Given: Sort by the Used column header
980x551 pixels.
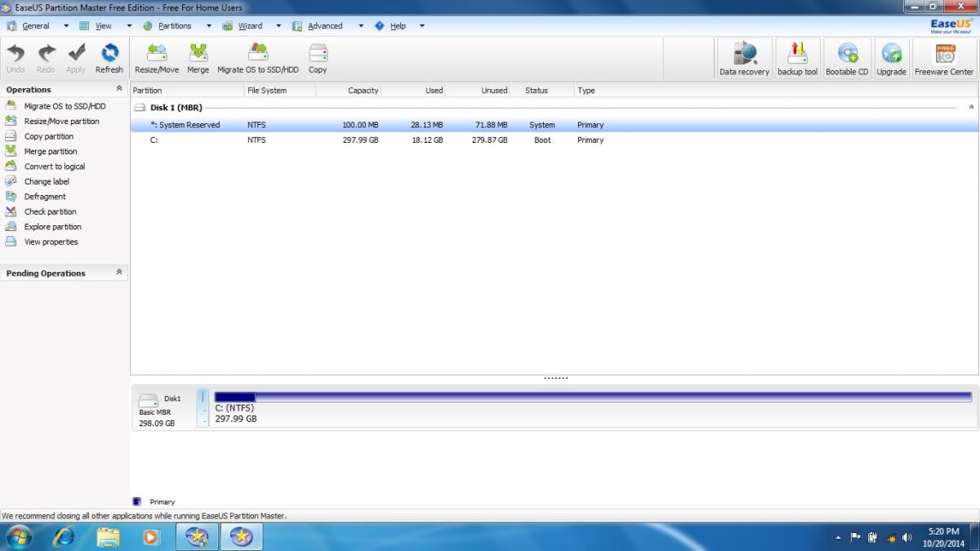Looking at the screenshot, I should coord(414,91).
